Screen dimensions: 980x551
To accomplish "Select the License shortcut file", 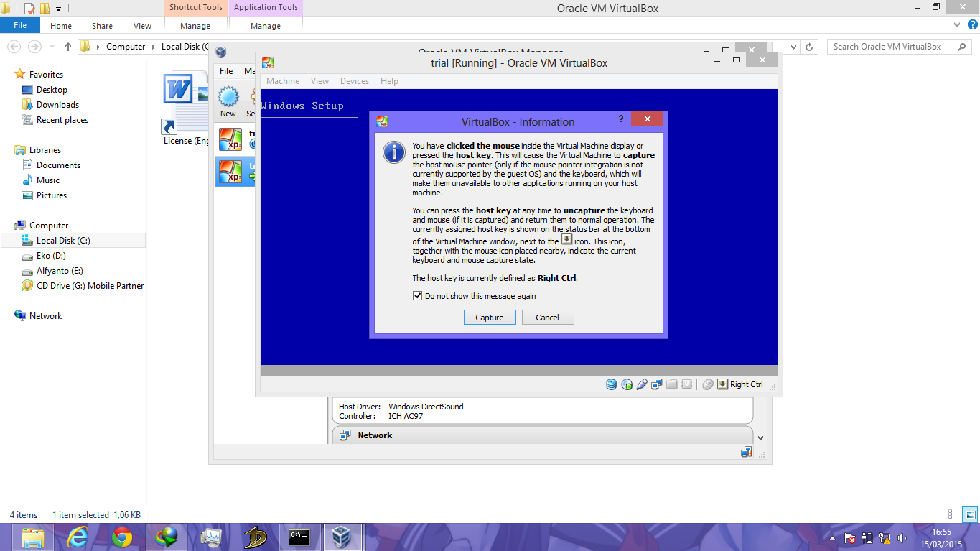I will click(186, 109).
